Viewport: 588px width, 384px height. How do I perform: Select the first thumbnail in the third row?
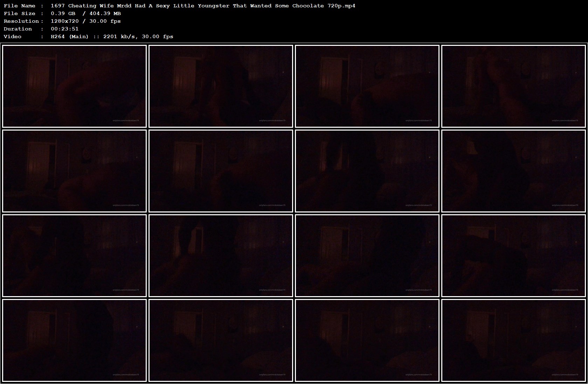pos(75,256)
